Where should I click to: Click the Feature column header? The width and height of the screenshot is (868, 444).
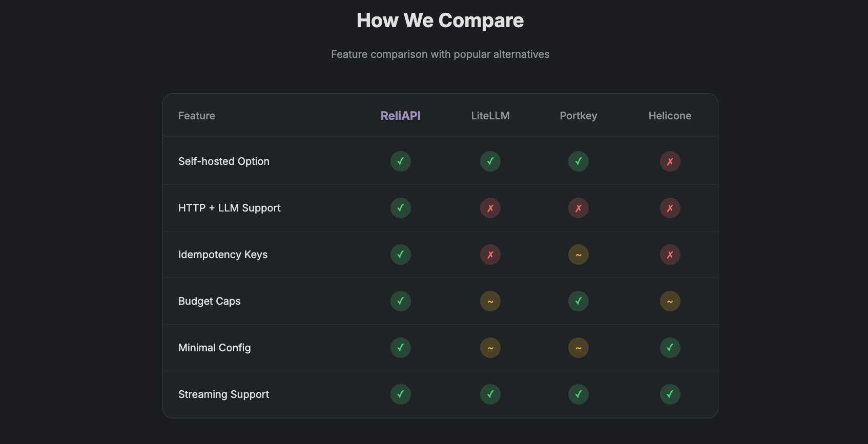point(197,116)
